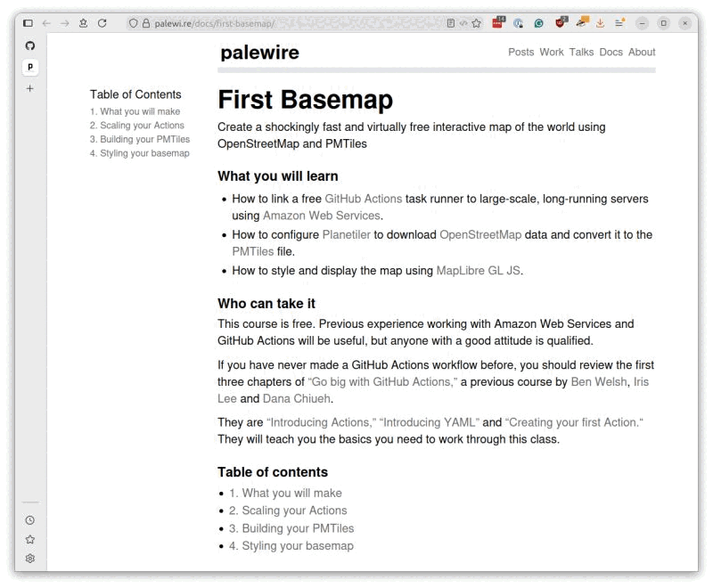Open '3. Building your PMTiles' bottom list link
Screen dimensions: 713x588
(x=291, y=528)
